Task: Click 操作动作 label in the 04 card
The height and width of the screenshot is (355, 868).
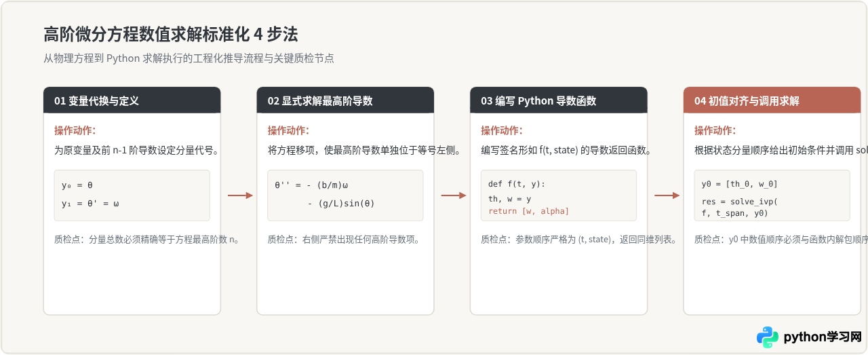Action: coord(715,130)
